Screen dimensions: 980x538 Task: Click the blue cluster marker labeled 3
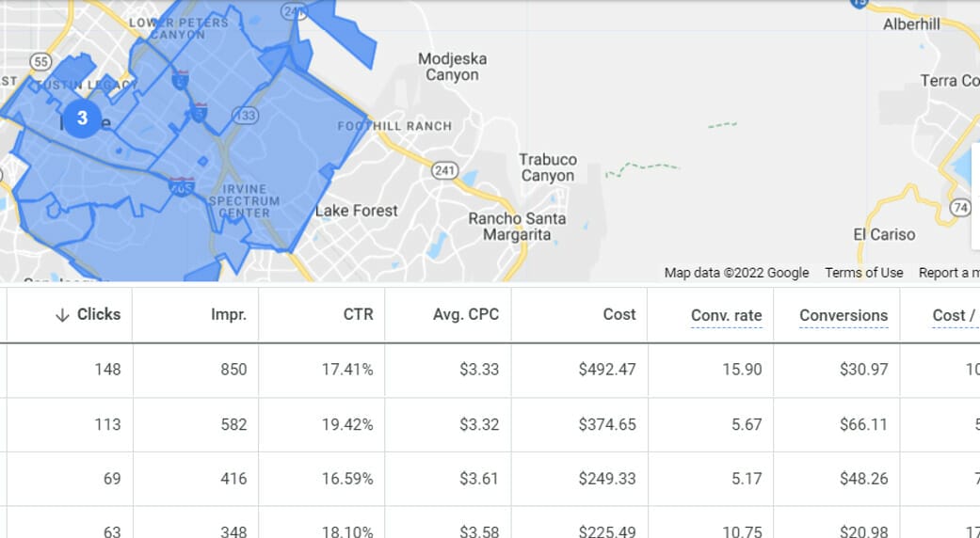[83, 119]
